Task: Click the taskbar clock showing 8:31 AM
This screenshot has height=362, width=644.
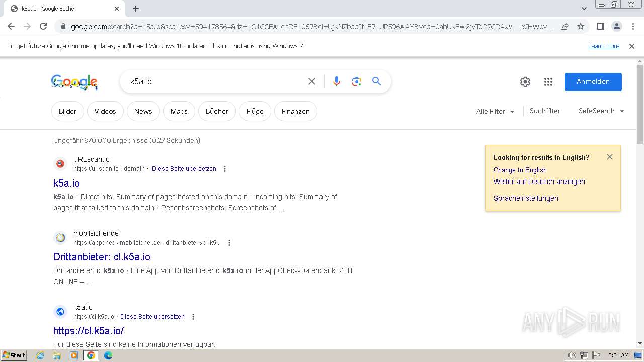Action: [x=618, y=355]
